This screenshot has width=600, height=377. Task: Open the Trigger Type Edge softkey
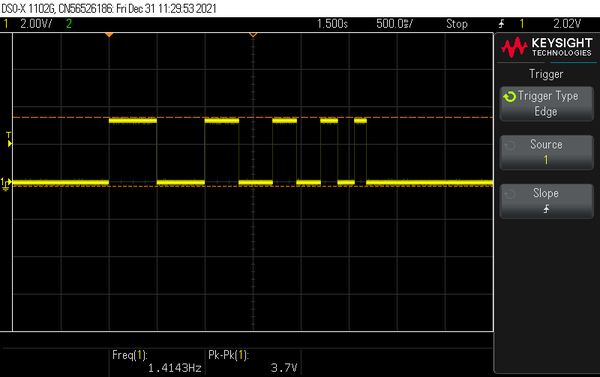(546, 104)
